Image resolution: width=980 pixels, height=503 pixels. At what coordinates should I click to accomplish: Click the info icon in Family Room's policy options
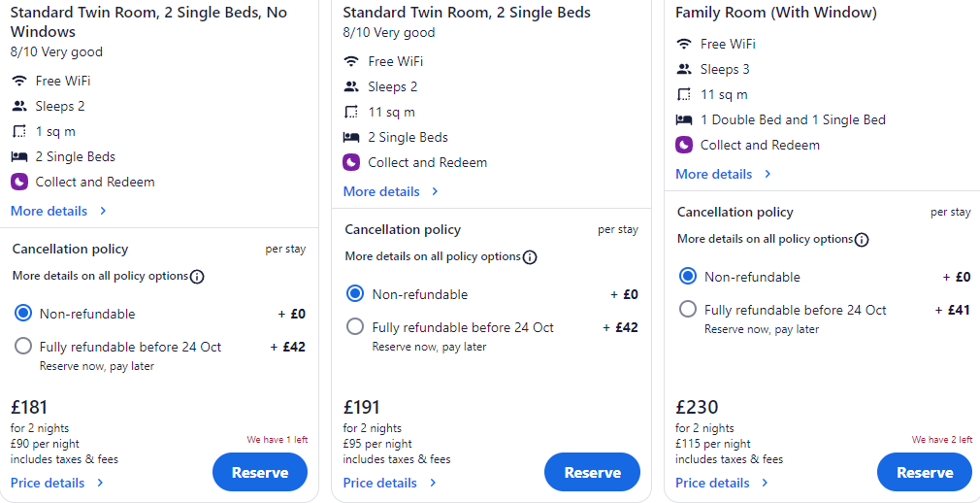[862, 240]
